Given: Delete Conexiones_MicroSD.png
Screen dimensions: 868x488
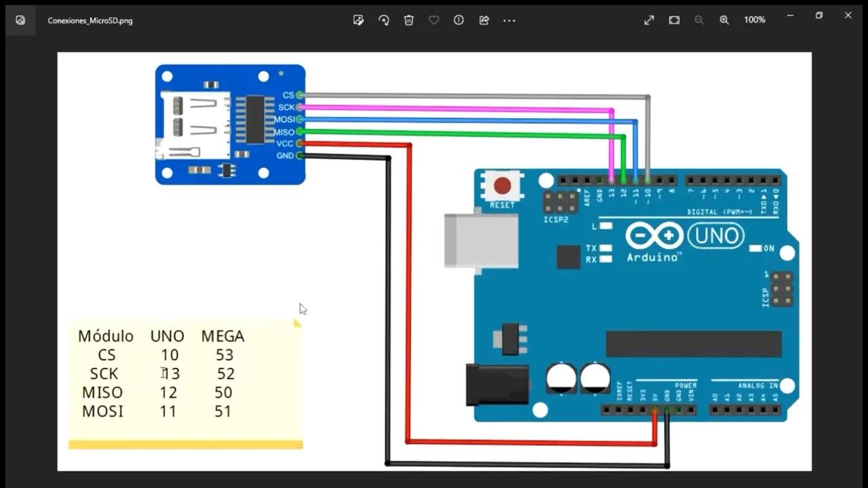Looking at the screenshot, I should click(409, 20).
